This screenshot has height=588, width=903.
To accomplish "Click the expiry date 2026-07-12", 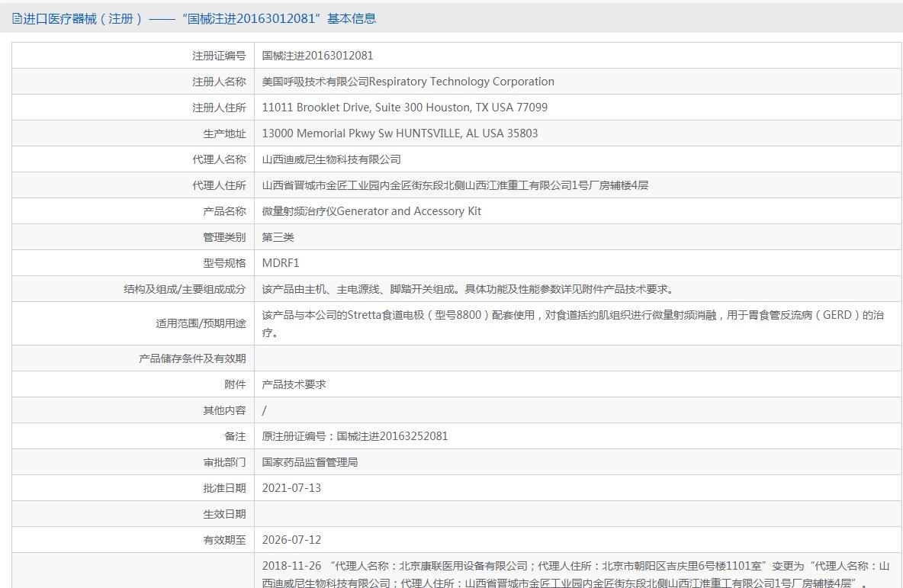I will pos(291,540).
